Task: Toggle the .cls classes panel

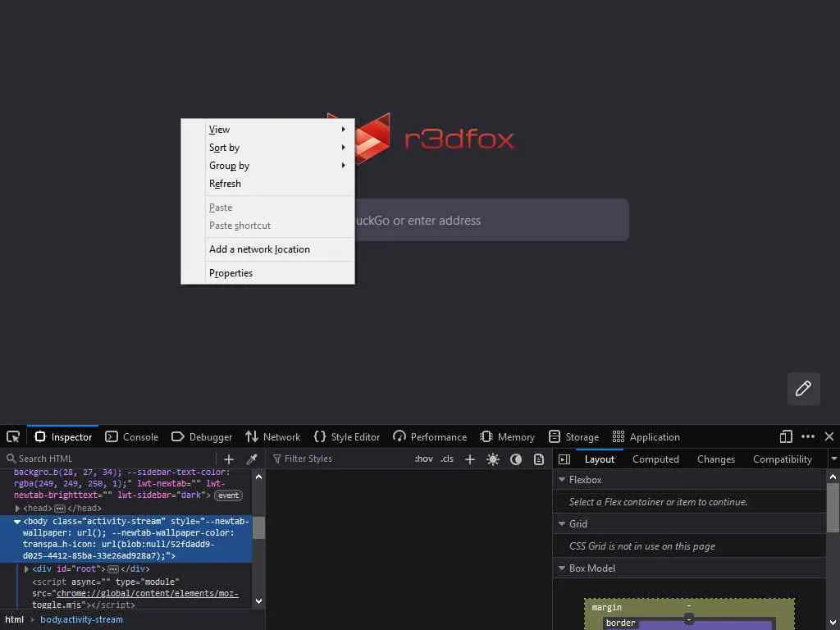Action: tap(447, 459)
